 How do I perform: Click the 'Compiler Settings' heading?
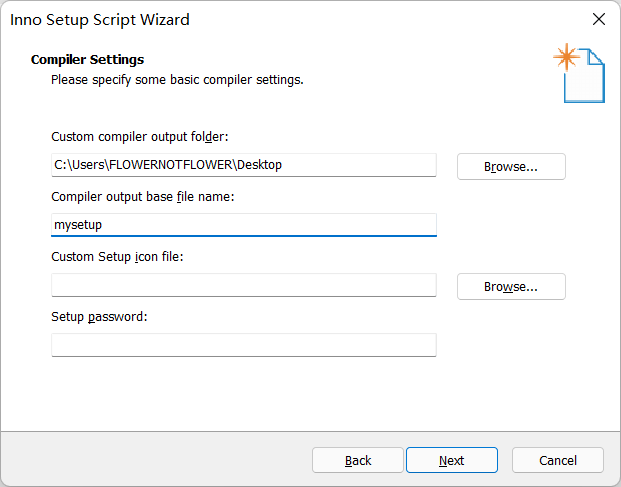click(x=88, y=59)
